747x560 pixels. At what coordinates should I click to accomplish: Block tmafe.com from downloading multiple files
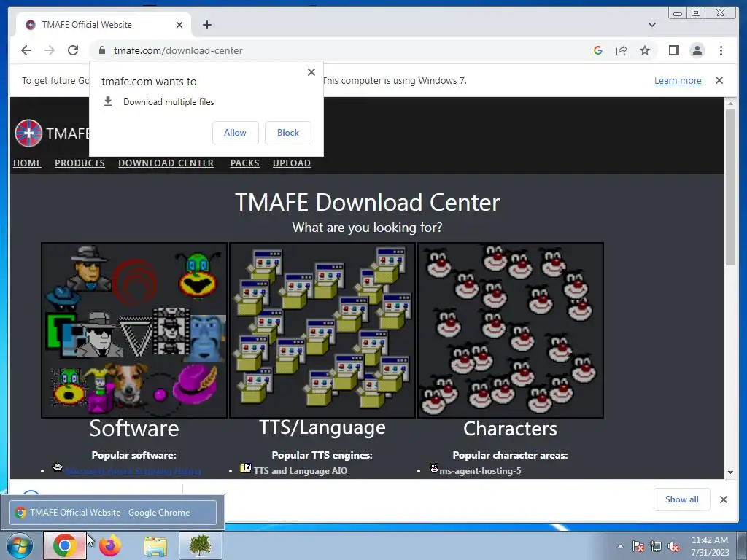(x=288, y=133)
